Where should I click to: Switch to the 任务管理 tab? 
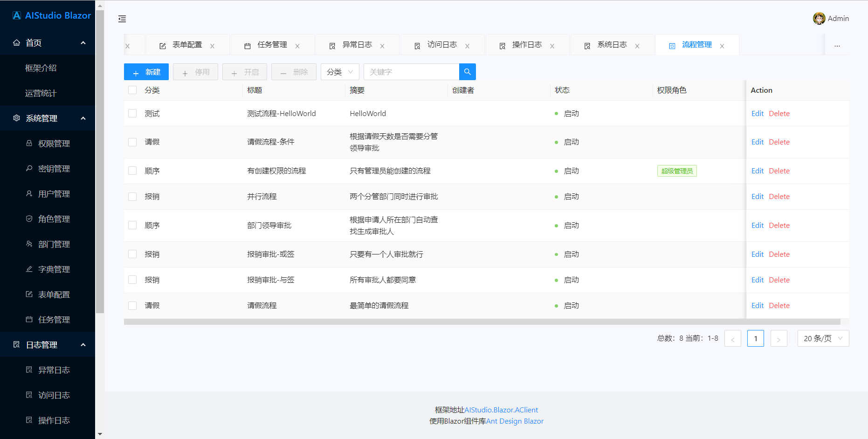(x=273, y=44)
